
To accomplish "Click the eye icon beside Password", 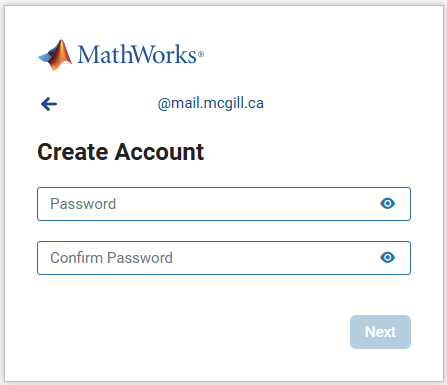I will (x=387, y=203).
